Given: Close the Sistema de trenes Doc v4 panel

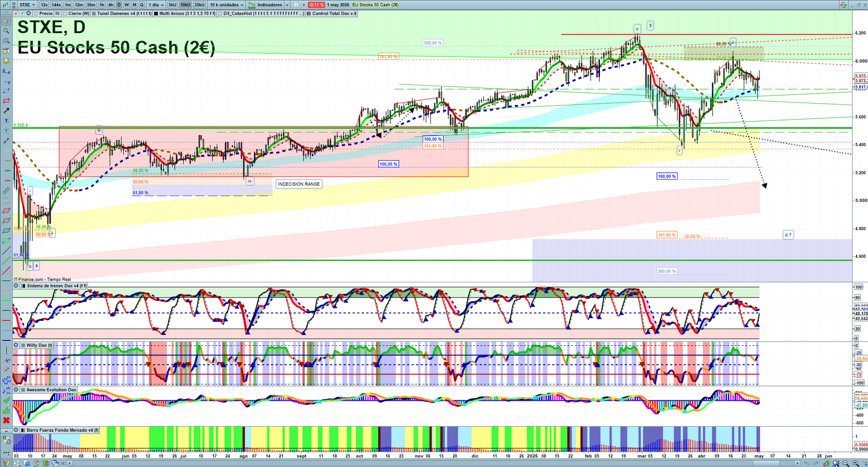Looking at the screenshot, I should (16, 286).
